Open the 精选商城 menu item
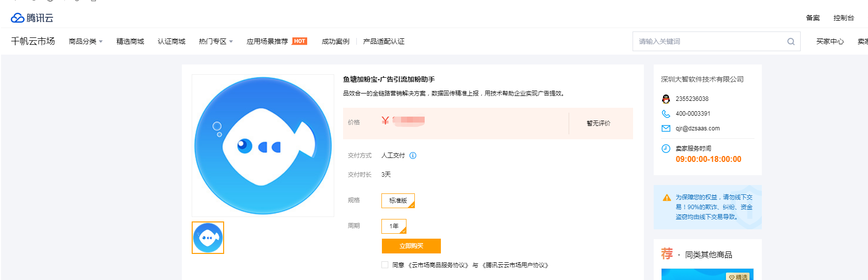Image resolution: width=868 pixels, height=280 pixels. point(130,41)
